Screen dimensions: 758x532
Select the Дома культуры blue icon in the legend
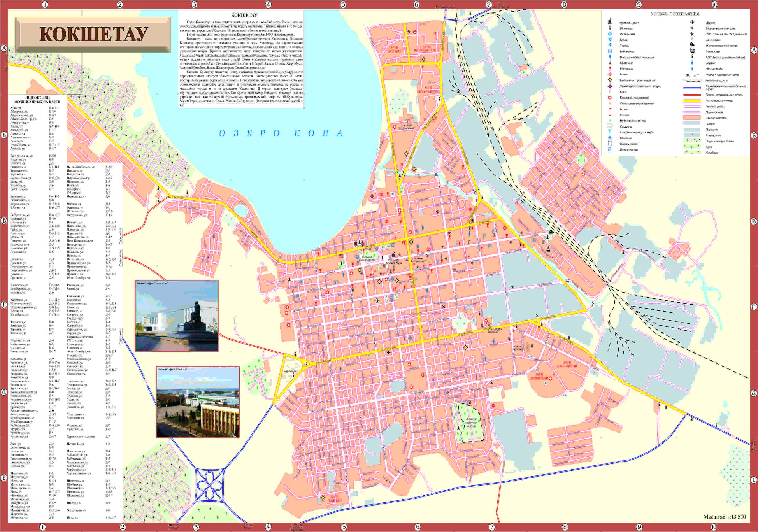610,149
